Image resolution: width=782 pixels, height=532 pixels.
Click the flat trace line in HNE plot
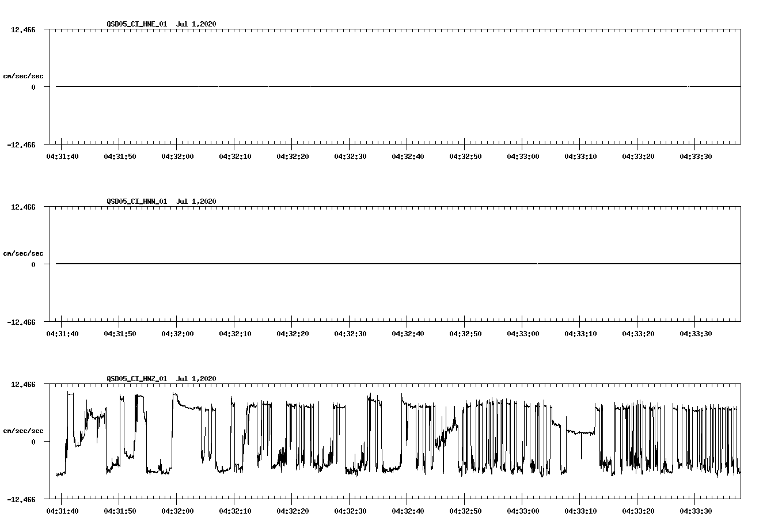(398, 86)
